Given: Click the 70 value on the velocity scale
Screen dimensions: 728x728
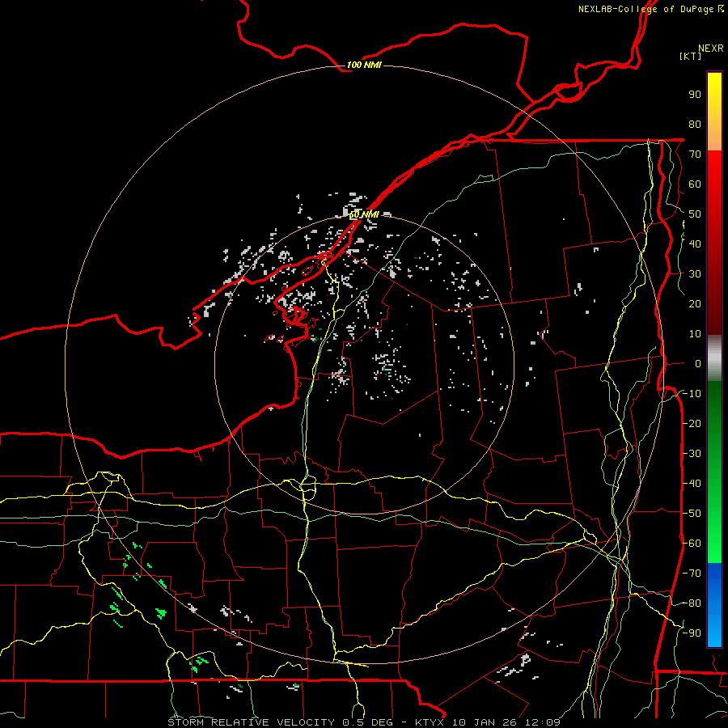Looking at the screenshot, I should [x=695, y=154].
